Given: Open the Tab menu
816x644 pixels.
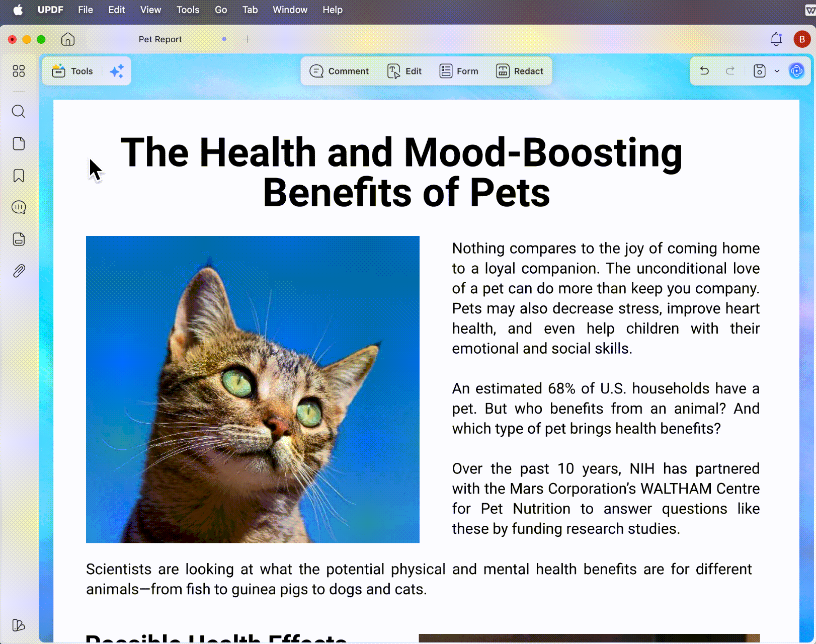Looking at the screenshot, I should (x=250, y=10).
